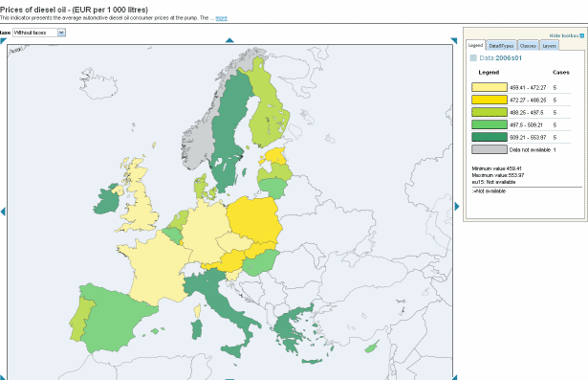Pan the map west with the left arrow

[x=3, y=212]
